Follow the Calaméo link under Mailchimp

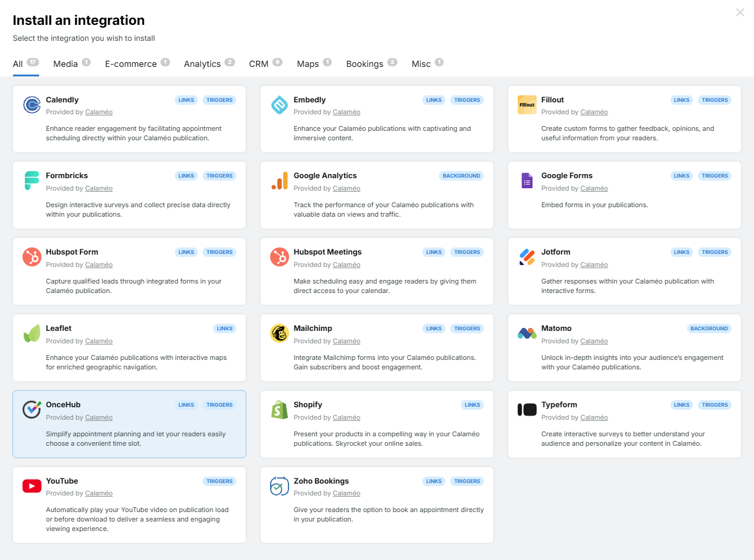pyautogui.click(x=346, y=342)
